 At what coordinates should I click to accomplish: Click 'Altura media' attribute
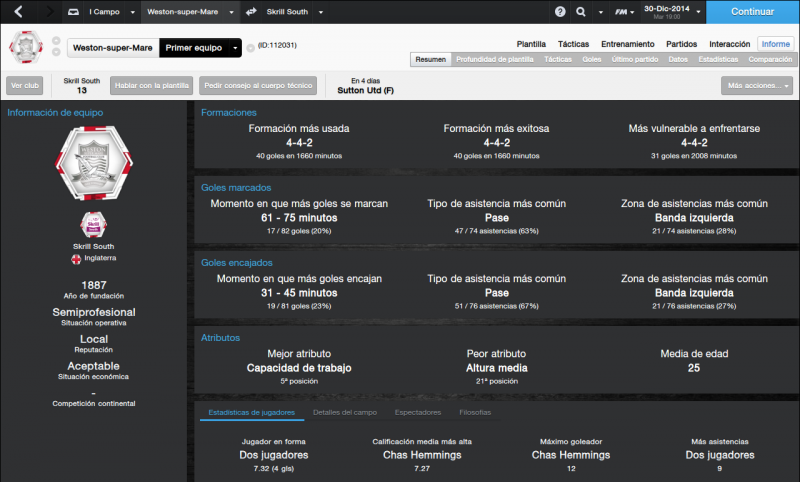pos(496,368)
